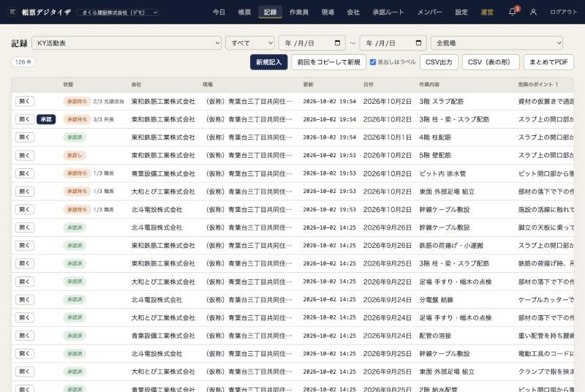Click the CSV出力 button
Screen dimensions: 585x392
tap(439, 62)
